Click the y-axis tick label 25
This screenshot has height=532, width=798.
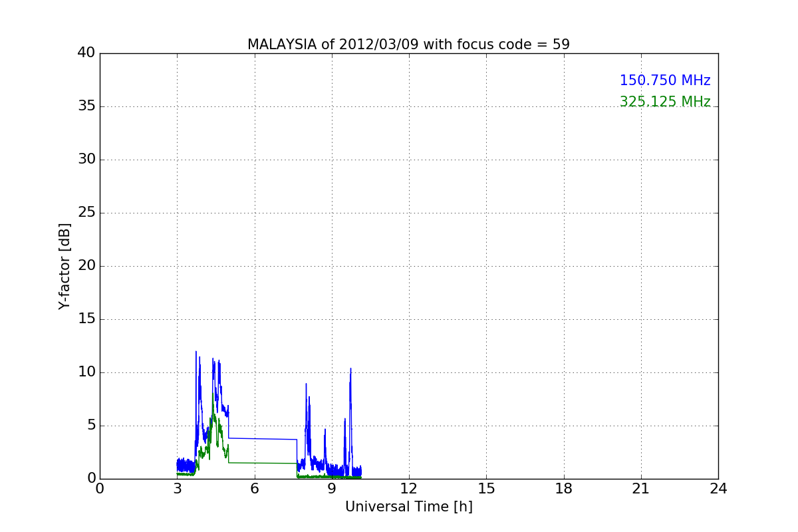coord(86,213)
